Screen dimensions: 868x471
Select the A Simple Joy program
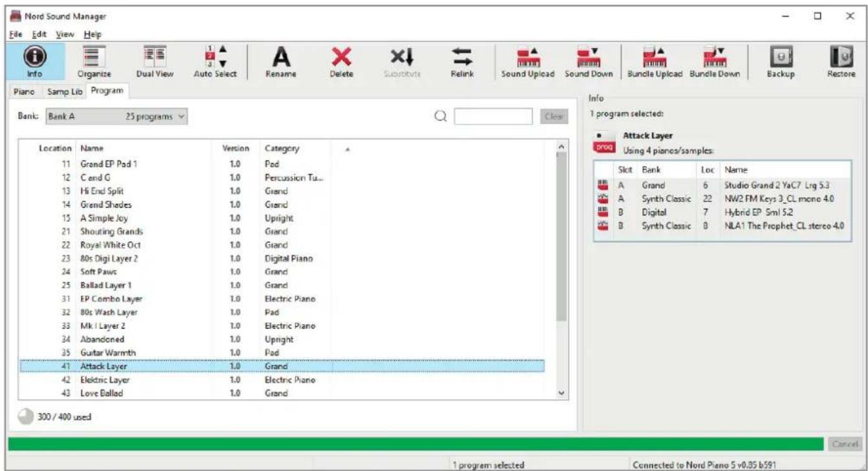tap(282, 217)
